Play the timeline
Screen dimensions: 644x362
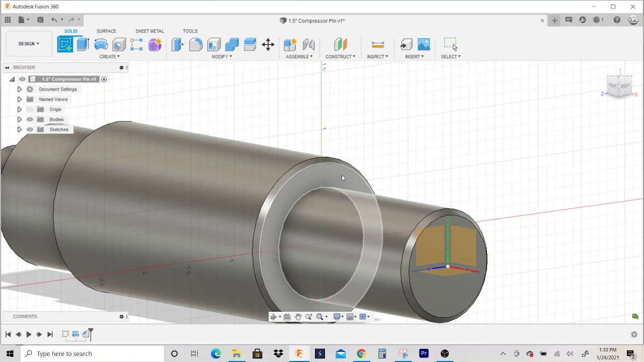pos(29,334)
